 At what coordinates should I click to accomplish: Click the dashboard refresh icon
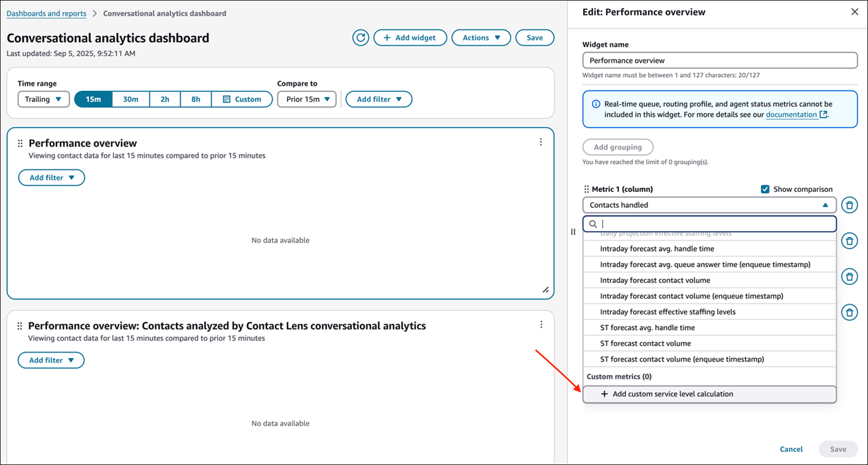pos(361,38)
